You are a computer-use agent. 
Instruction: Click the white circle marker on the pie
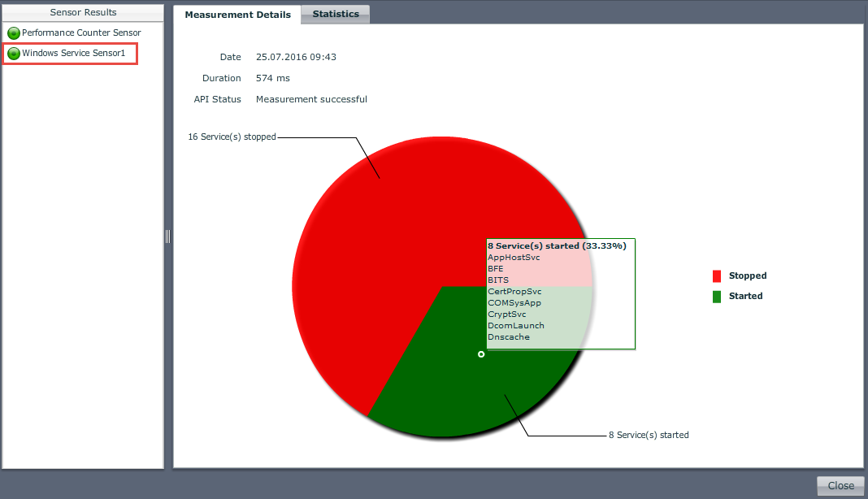481,354
